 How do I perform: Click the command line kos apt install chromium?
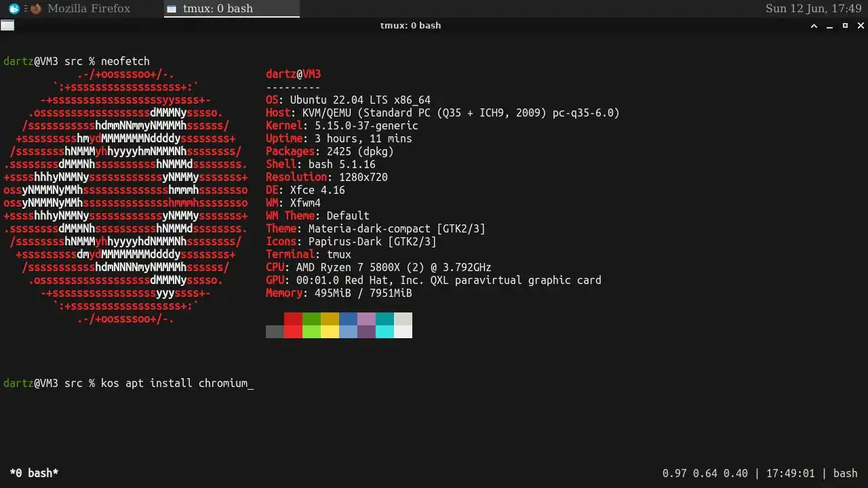point(176,383)
